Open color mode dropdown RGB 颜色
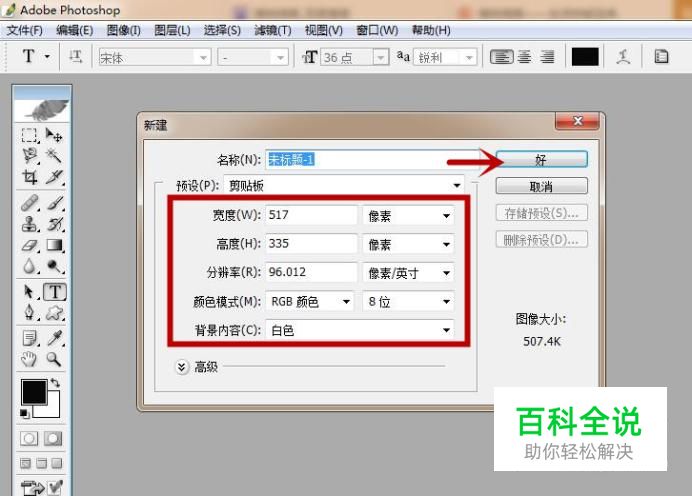 [309, 302]
